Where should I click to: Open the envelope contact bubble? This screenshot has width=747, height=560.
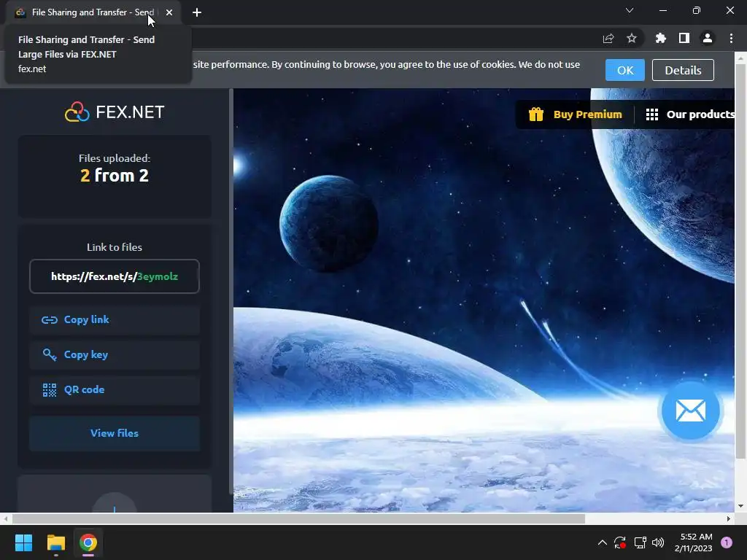(690, 411)
